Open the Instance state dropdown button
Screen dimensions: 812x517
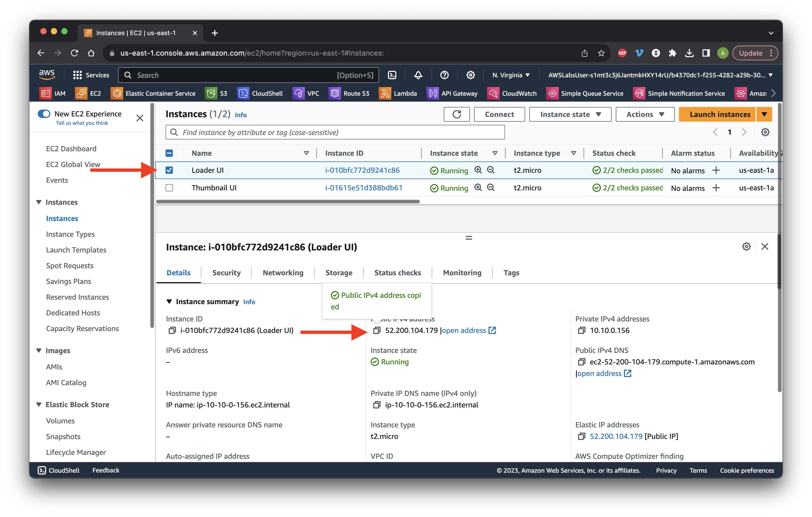click(x=570, y=114)
